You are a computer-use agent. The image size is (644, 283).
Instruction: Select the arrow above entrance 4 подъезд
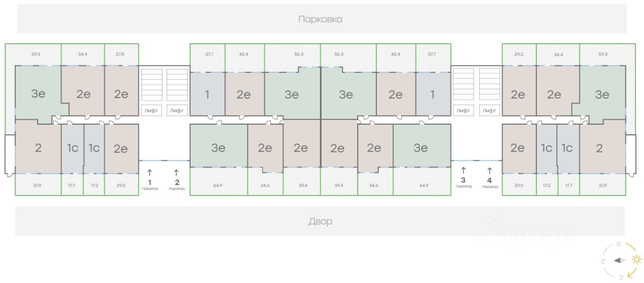(490, 170)
